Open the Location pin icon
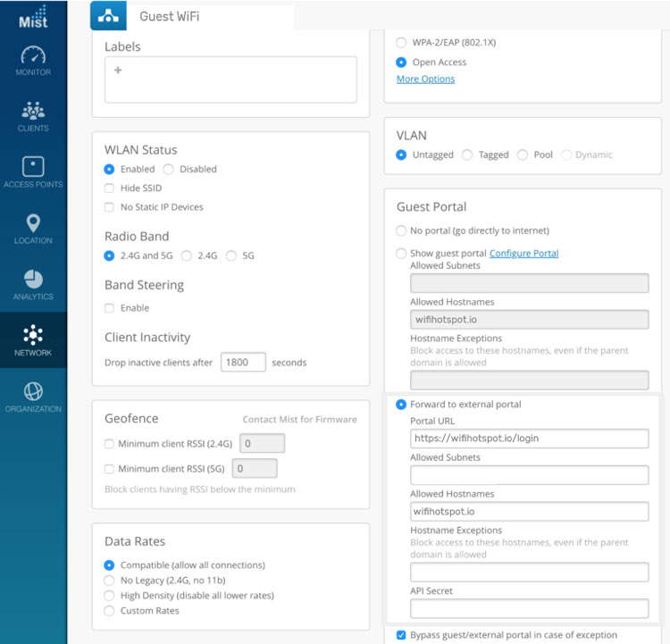This screenshot has height=644, width=670. (x=33, y=223)
